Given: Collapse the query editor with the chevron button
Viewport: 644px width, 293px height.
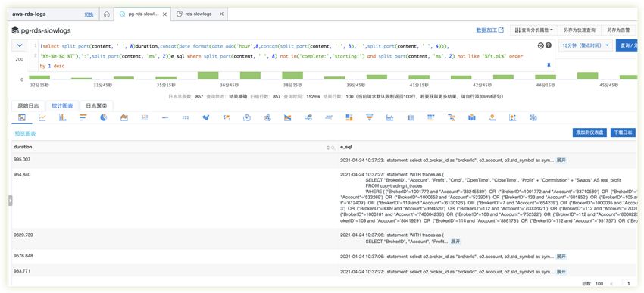Looking at the screenshot, I should point(20,45).
